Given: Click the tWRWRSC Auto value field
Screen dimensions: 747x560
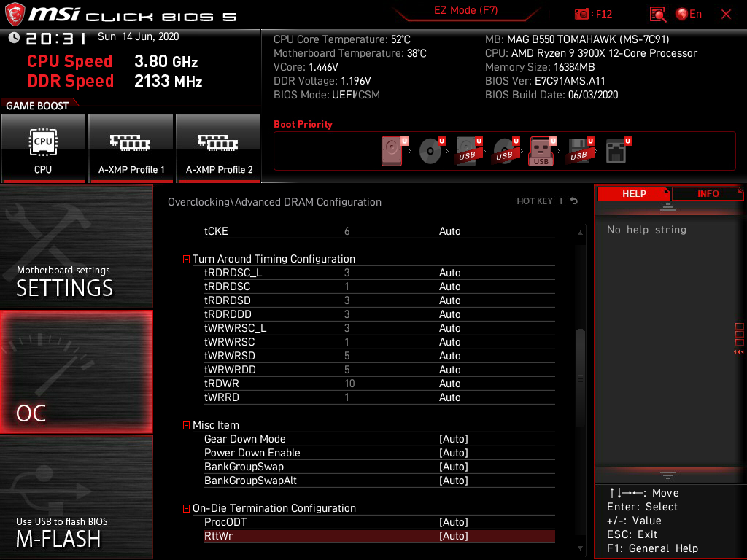Looking at the screenshot, I should tap(449, 342).
